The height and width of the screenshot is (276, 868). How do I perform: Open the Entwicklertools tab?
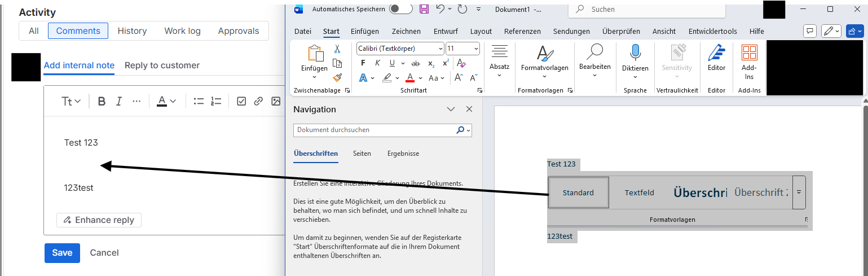point(713,31)
